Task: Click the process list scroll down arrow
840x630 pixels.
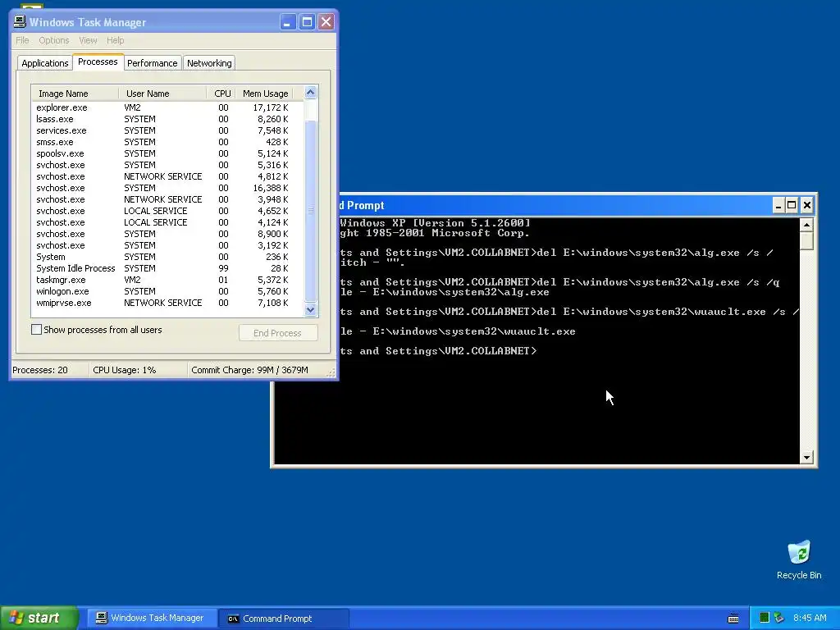Action: click(310, 309)
